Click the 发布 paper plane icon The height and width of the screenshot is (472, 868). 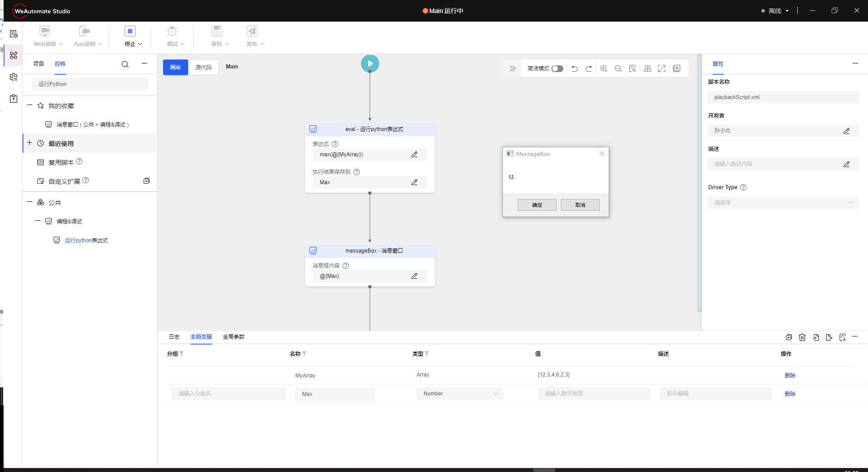(252, 31)
